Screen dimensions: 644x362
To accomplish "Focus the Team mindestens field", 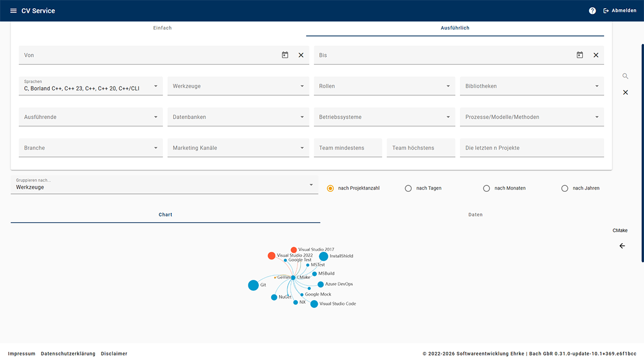I will coord(348,148).
